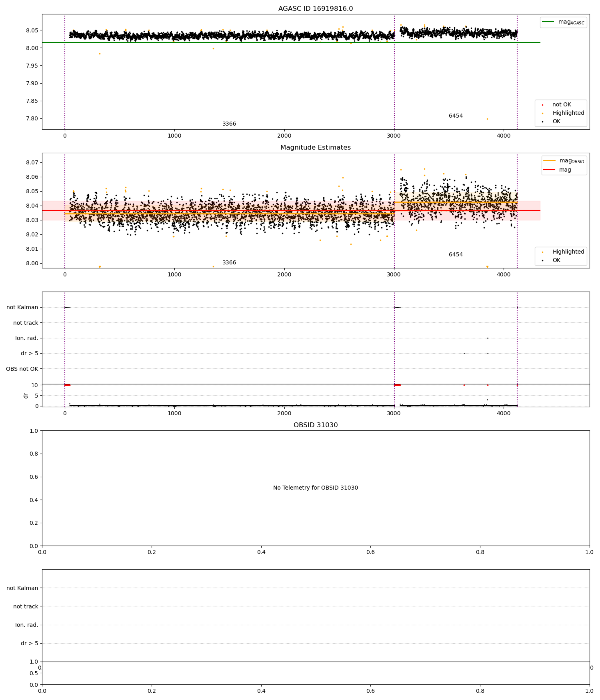Click the '7.90' y-axis tick label
600x700 pixels.
tap(32, 84)
